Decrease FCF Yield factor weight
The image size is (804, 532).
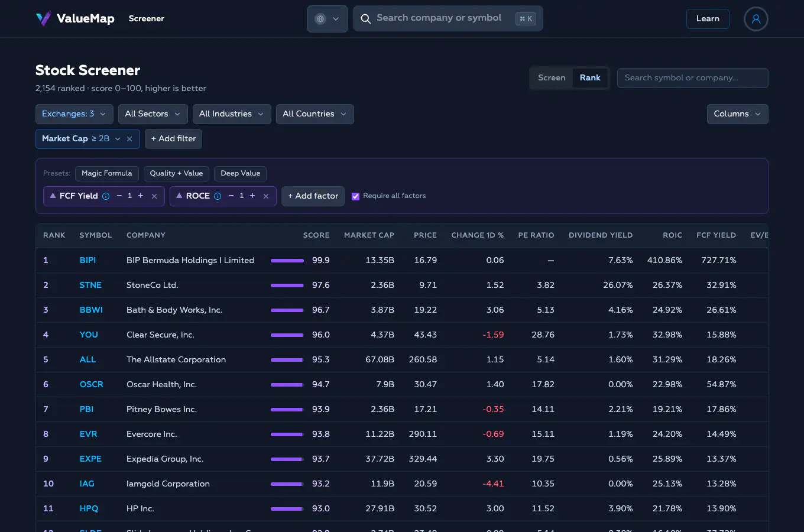coord(119,196)
